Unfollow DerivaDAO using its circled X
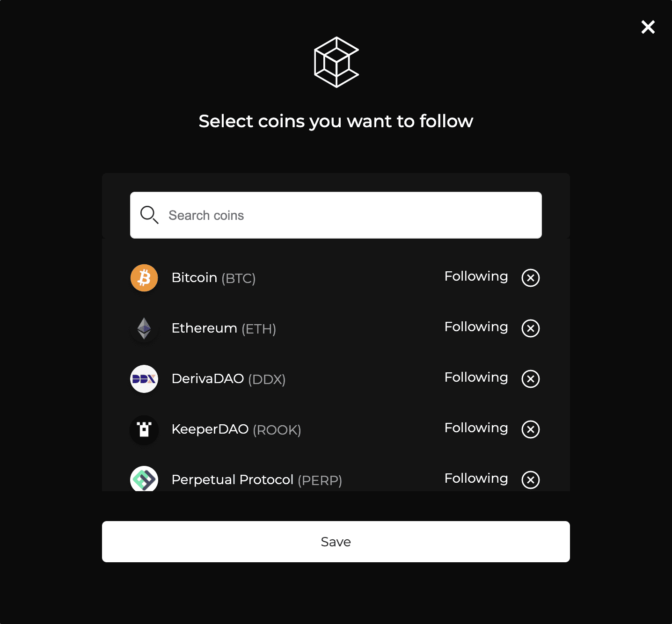Screen dimensions: 672x624 tap(530, 378)
